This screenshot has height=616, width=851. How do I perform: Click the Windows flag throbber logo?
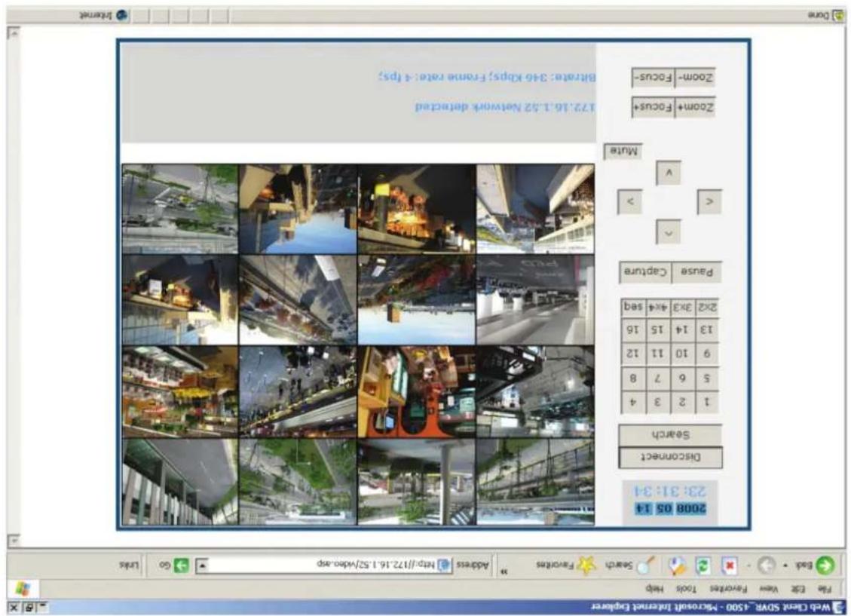point(23,588)
